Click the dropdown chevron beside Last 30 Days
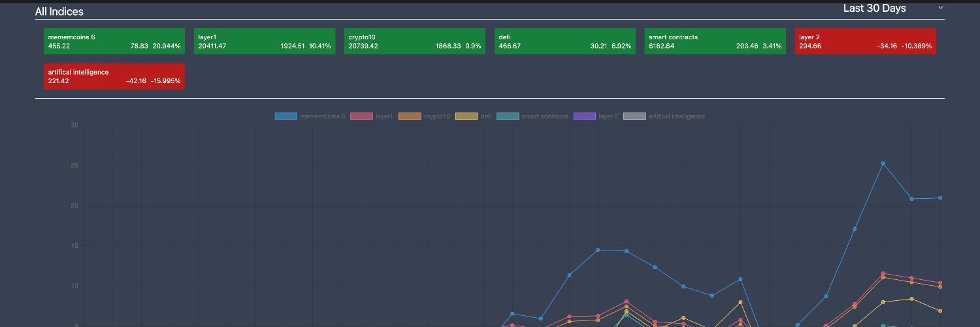Image resolution: width=980 pixels, height=327 pixels. point(941,8)
